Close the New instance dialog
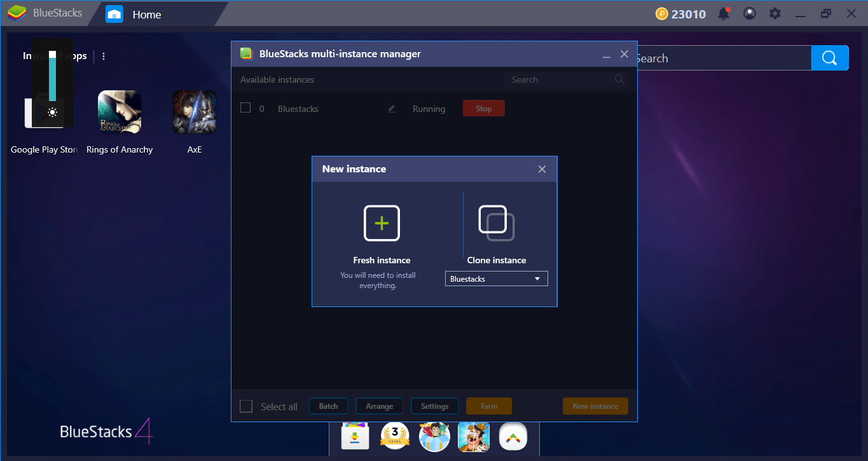 (542, 169)
